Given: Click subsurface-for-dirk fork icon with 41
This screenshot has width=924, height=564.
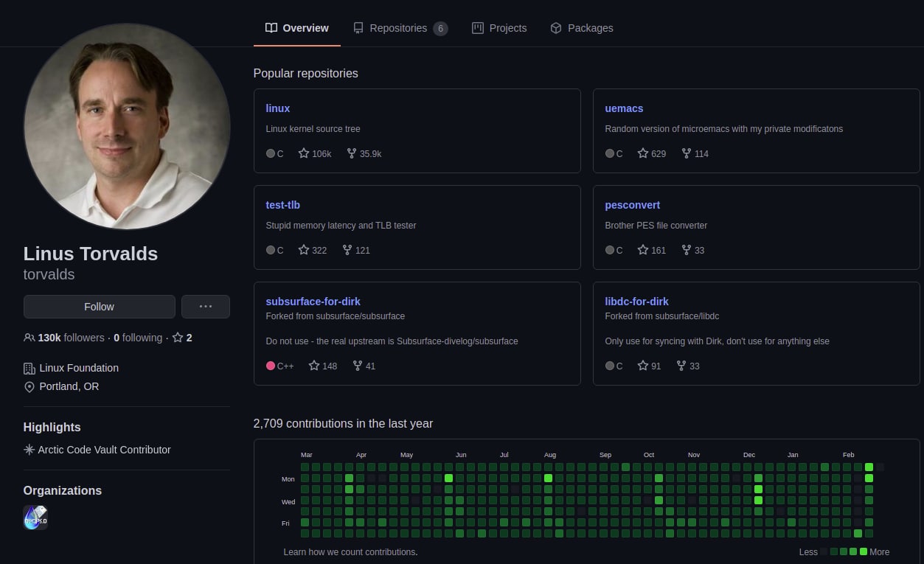Looking at the screenshot, I should tap(358, 366).
